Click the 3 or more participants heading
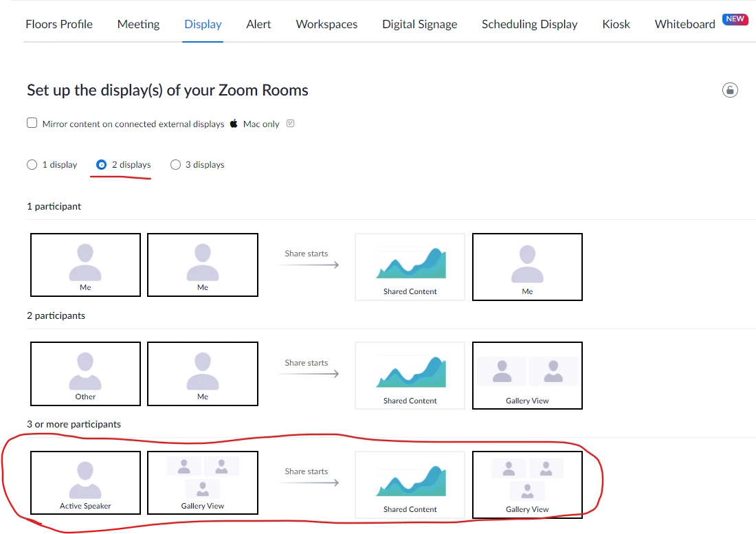This screenshot has width=756, height=534. point(74,424)
